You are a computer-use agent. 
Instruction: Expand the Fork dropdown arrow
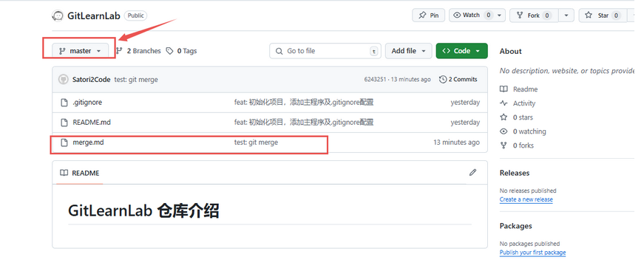point(566,16)
